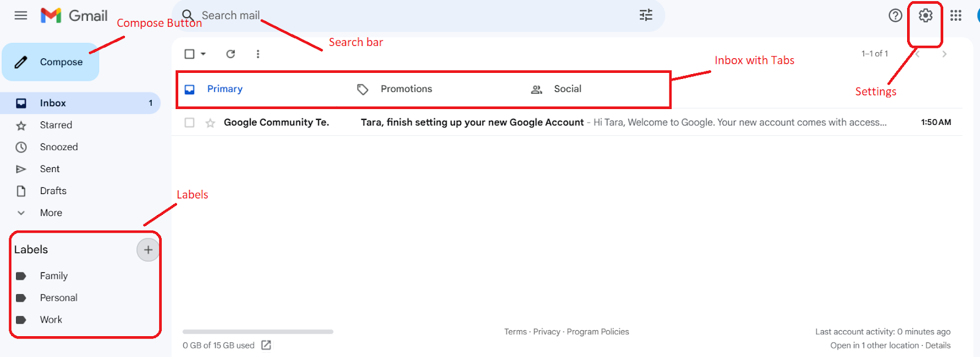Viewport: 980px width, 357px height.
Task: Click the Compose button
Action: [x=50, y=62]
